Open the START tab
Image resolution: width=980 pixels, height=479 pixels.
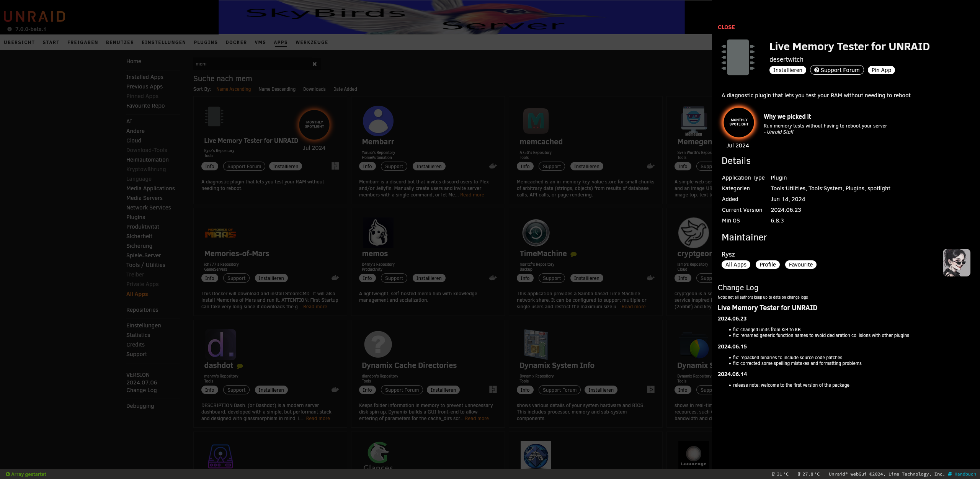[51, 43]
